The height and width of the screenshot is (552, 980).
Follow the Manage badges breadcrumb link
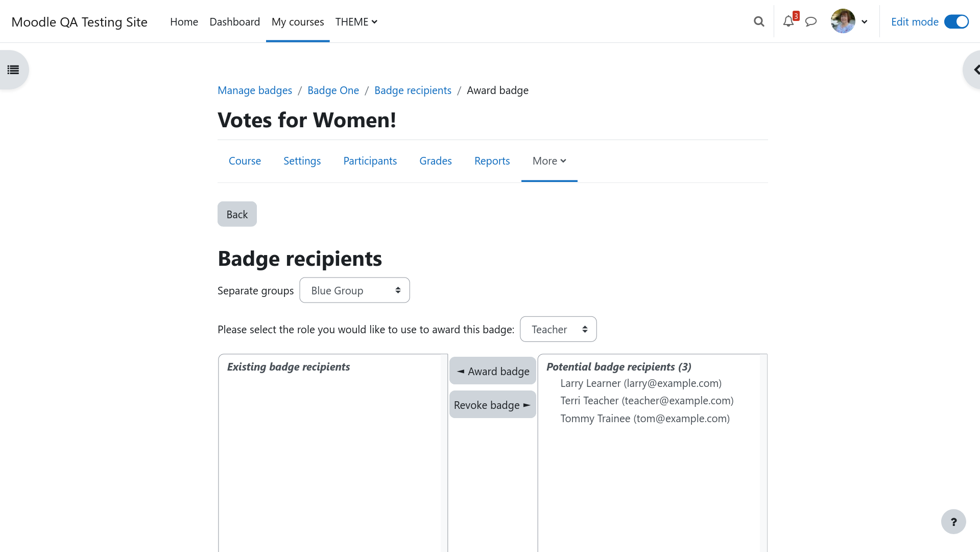tap(255, 90)
